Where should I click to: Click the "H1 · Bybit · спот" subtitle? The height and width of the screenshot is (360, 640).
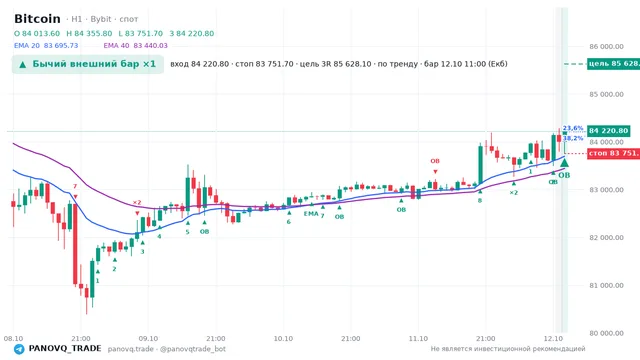(105, 19)
